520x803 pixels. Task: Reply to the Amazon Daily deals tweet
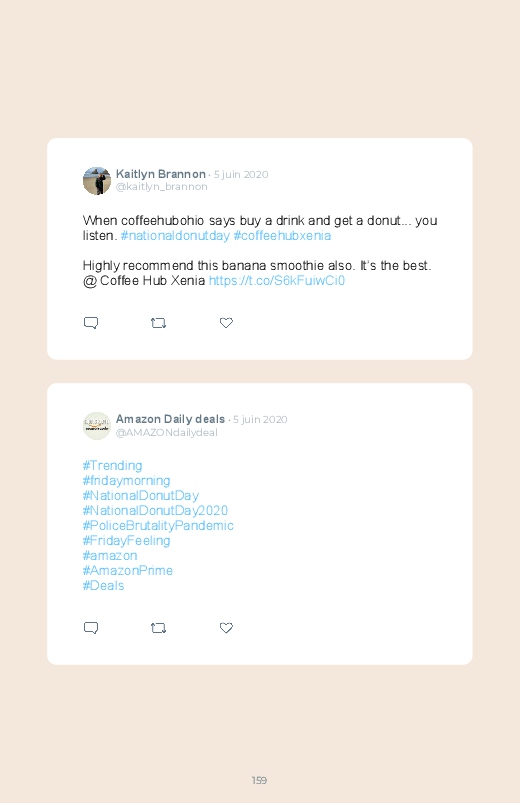(x=91, y=628)
